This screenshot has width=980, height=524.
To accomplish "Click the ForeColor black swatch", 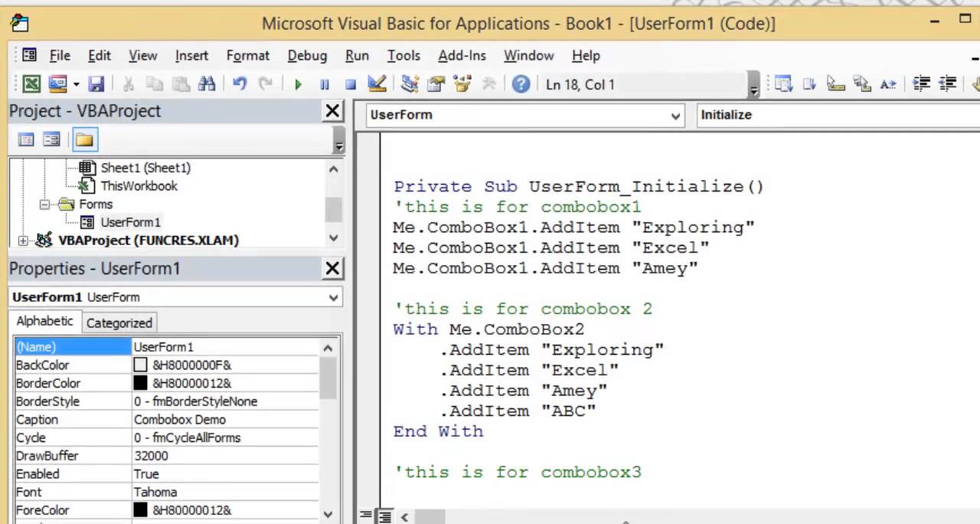I will click(x=140, y=510).
